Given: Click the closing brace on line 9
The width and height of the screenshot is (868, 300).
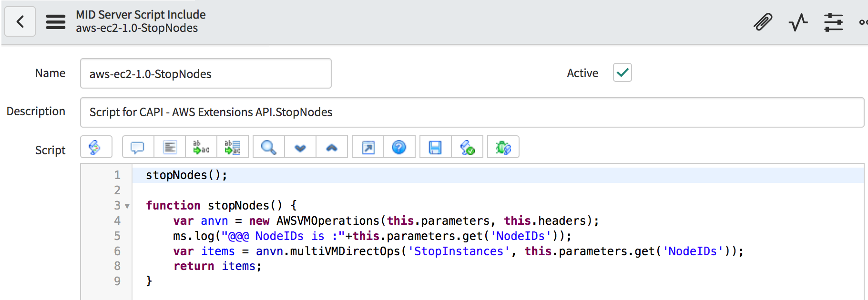Looking at the screenshot, I should pyautogui.click(x=149, y=281).
